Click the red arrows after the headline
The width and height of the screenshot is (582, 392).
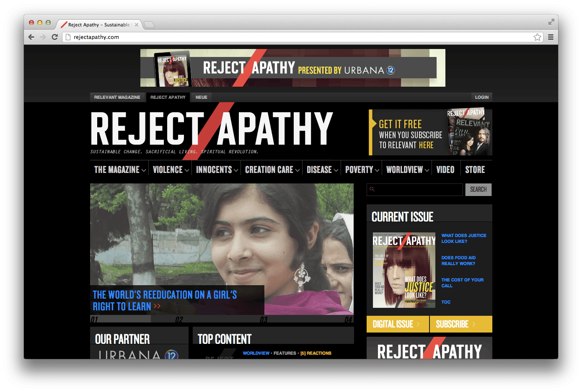point(157,306)
